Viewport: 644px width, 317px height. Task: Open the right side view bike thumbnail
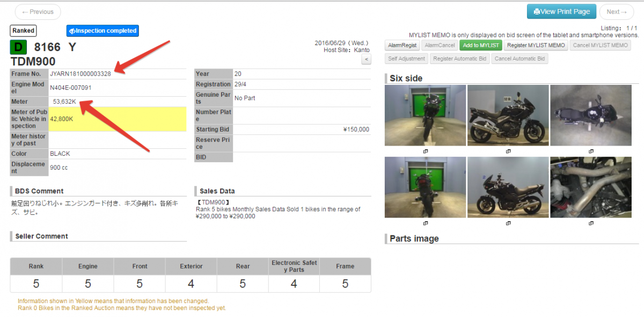508,116
